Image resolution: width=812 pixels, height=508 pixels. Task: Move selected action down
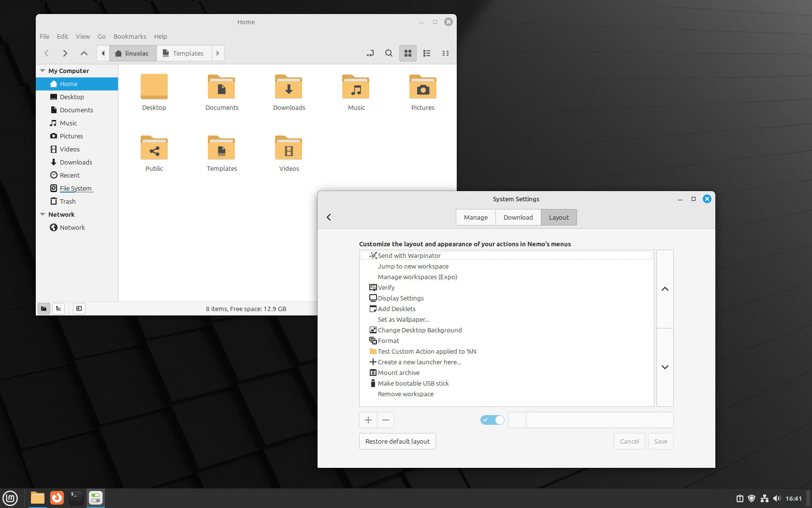coord(665,367)
